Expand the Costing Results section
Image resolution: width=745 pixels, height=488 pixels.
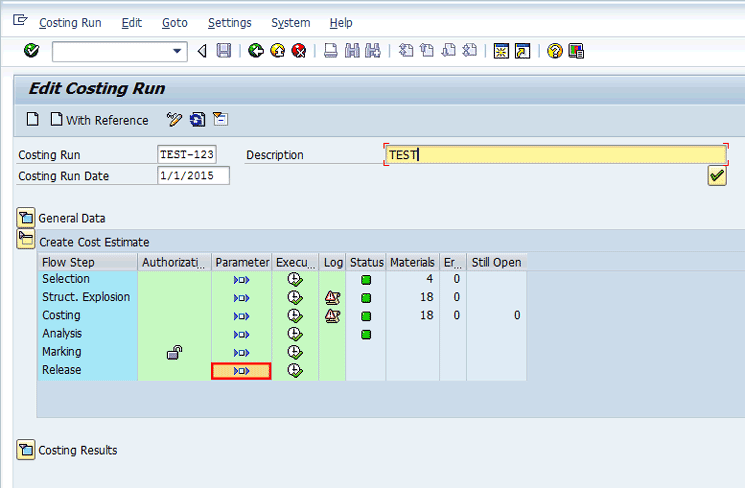[26, 450]
